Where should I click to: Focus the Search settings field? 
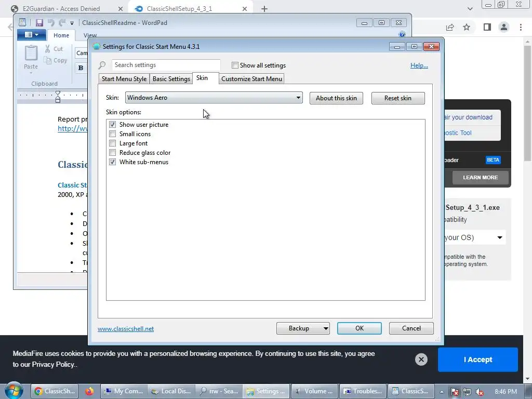pos(166,65)
